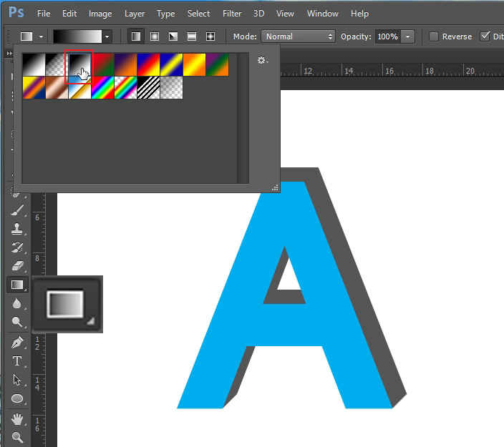Select the Ellipse shape tool

(x=17, y=398)
